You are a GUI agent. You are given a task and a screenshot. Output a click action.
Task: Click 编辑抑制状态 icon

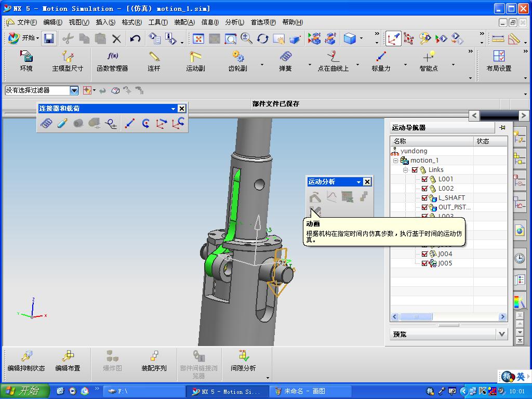pos(26,362)
